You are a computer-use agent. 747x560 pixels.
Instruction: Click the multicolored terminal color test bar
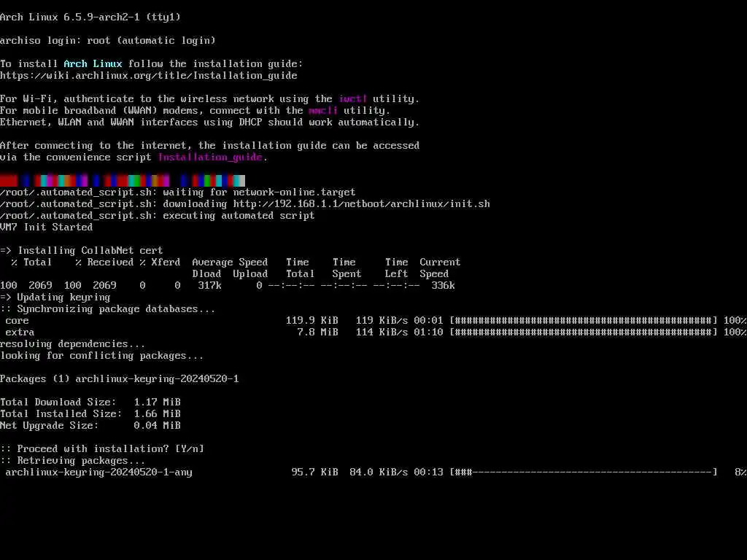(x=123, y=181)
